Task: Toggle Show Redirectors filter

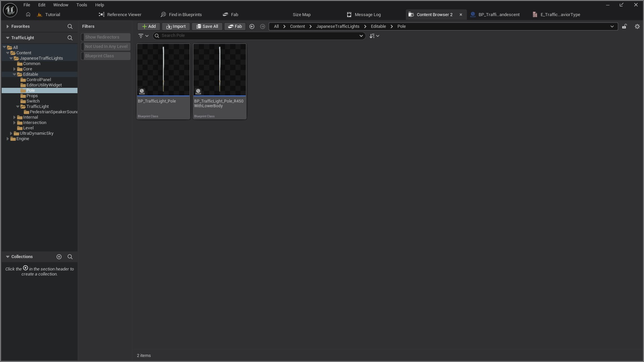Action: (106, 37)
